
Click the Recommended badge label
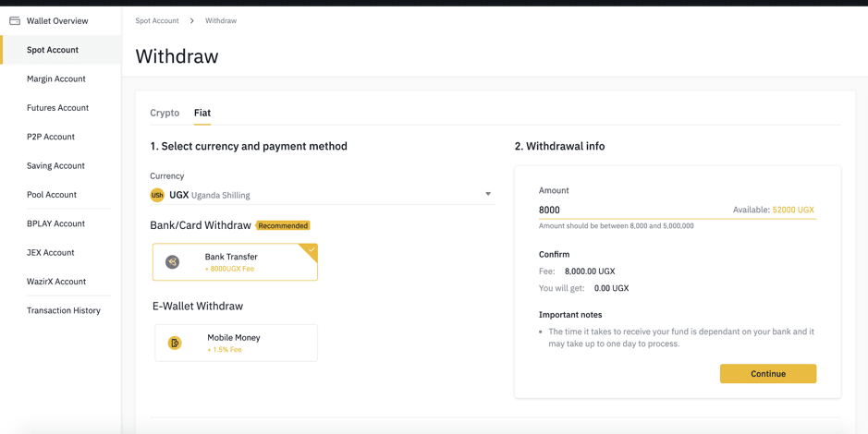click(x=283, y=225)
